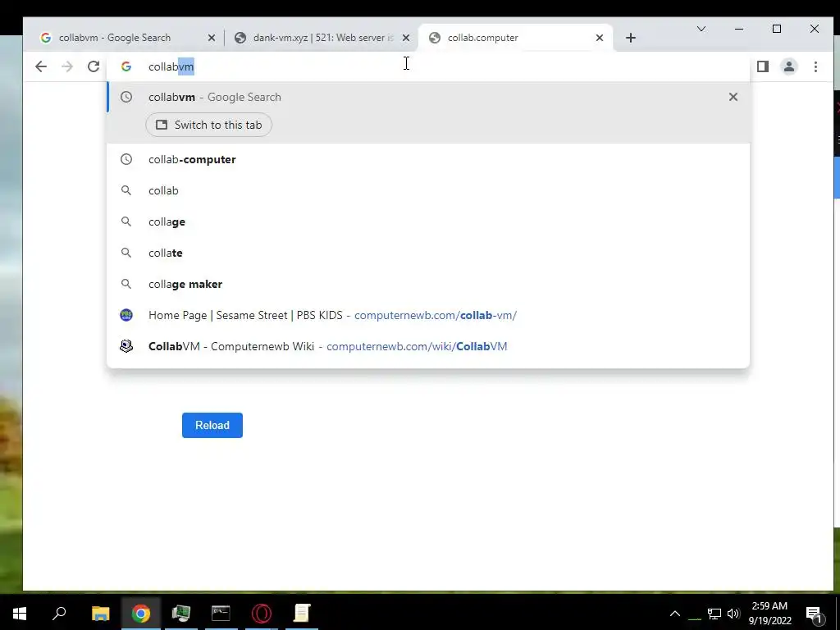
Task: Open the tab search chevron
Action: tap(701, 29)
